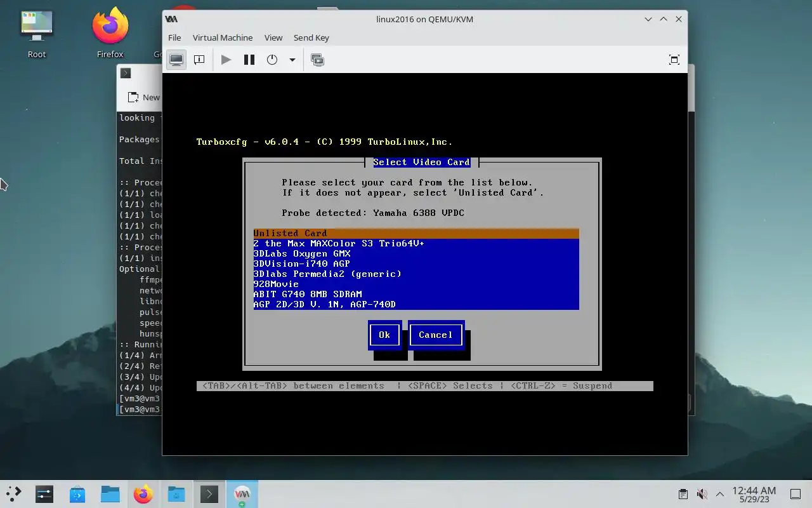Open the manage snapshots icon

click(318, 60)
